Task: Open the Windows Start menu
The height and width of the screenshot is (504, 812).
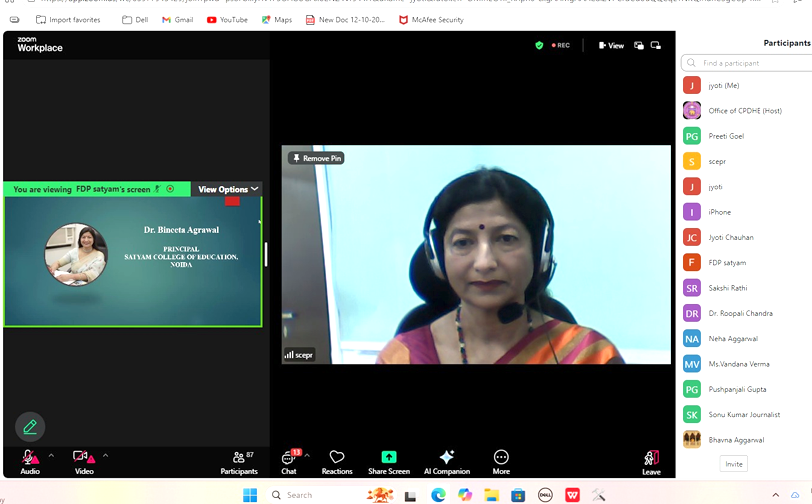Action: point(250,495)
